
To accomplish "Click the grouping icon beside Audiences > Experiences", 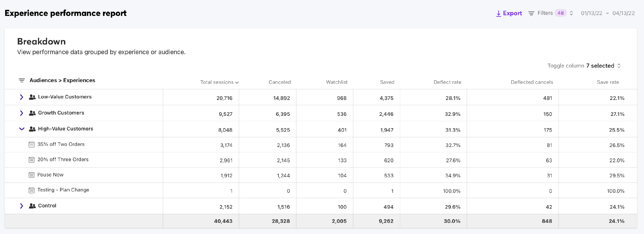I will (22, 80).
